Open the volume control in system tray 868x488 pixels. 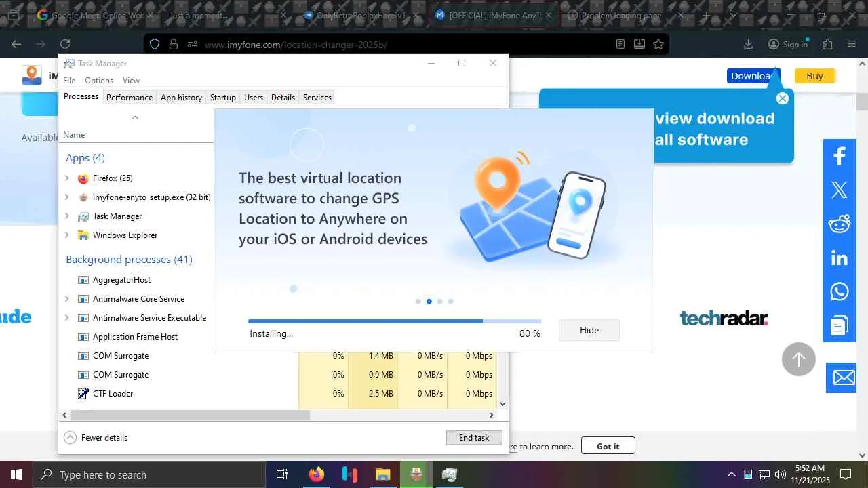click(780, 474)
